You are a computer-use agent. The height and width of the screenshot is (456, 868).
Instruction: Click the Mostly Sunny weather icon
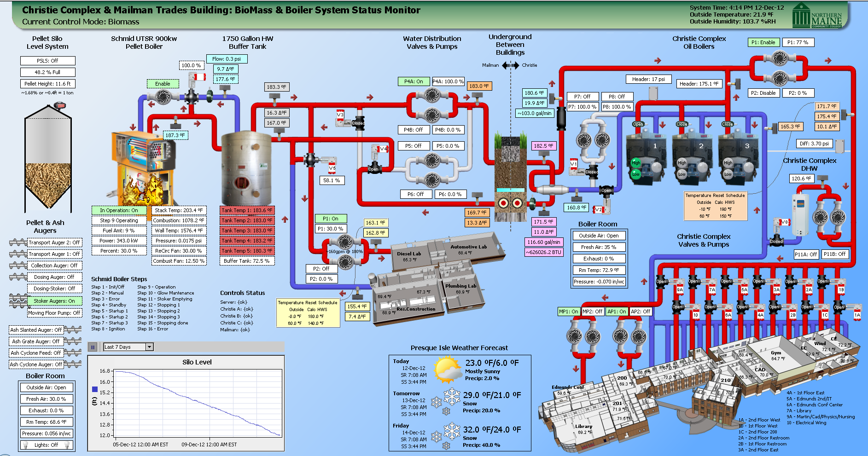[x=448, y=370]
